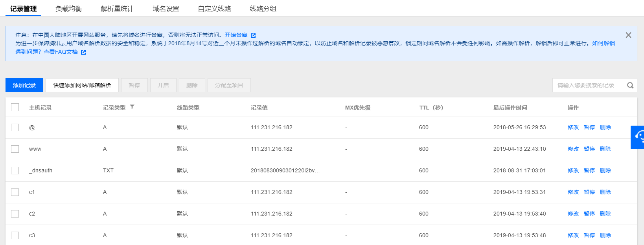Tick the select-all checkbox in table header

(x=15, y=107)
